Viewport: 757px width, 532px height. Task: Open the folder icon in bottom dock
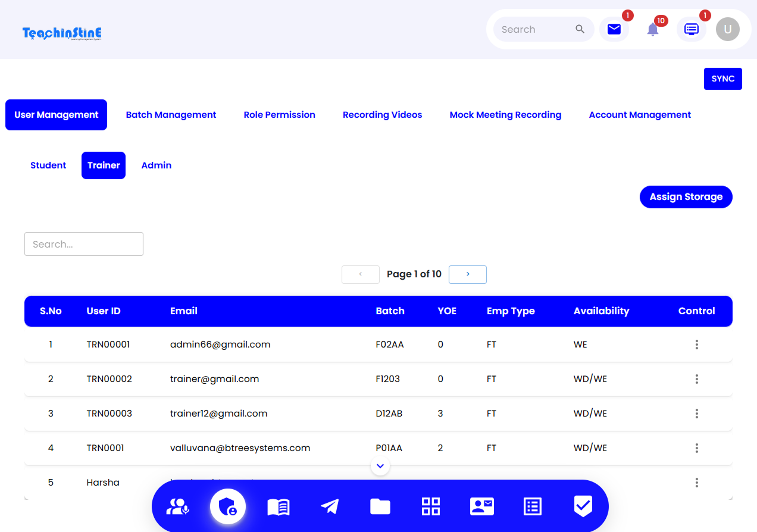coord(380,506)
